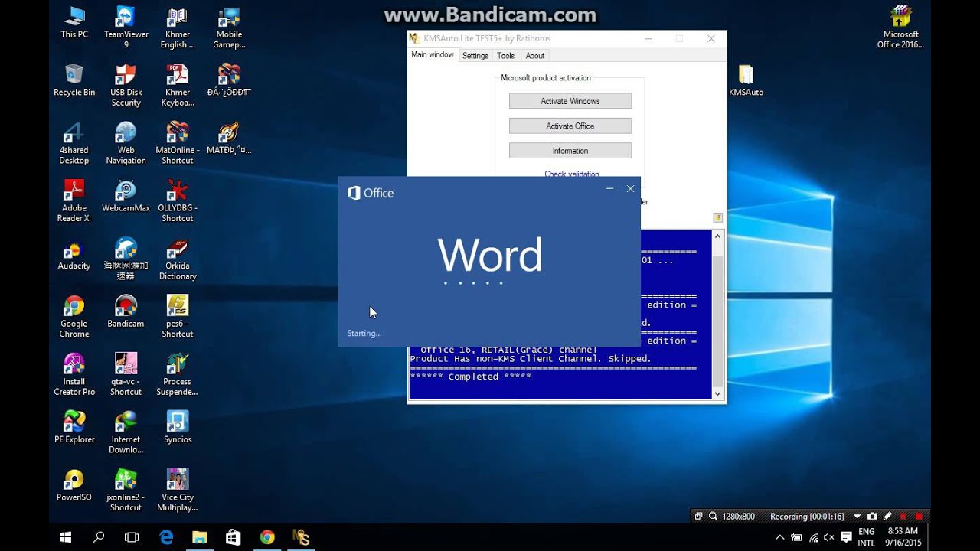This screenshot has width=980, height=551.
Task: Pause the Bandicam recording
Action: (903, 517)
